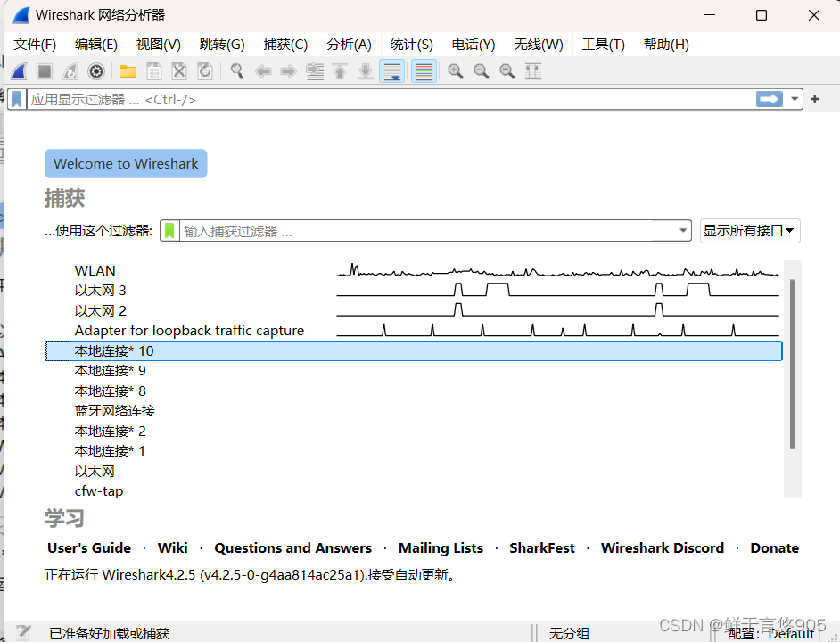Open the 文件(F) menu
The height and width of the screenshot is (642, 840).
point(35,45)
